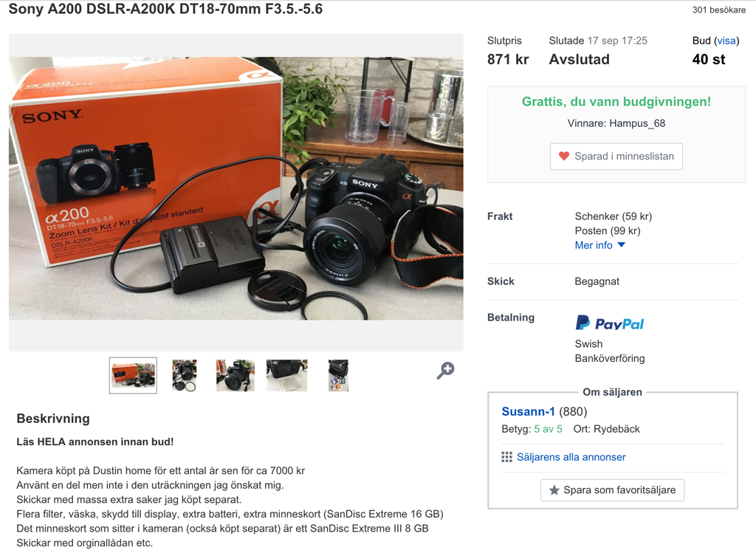This screenshot has width=756, height=556.
Task: Select the second thumbnail showing camera and filter
Action: [185, 375]
